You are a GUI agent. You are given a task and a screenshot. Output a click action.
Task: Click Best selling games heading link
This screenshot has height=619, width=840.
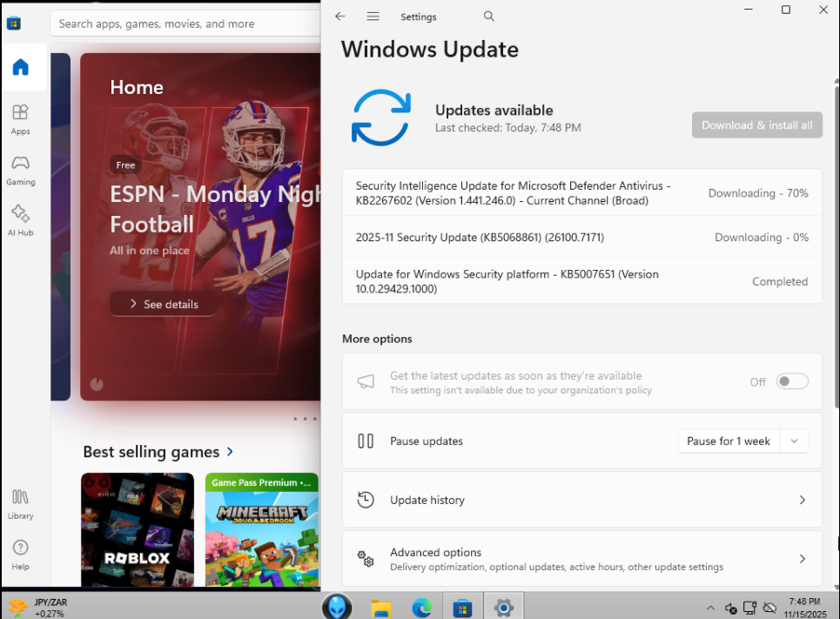coord(151,452)
